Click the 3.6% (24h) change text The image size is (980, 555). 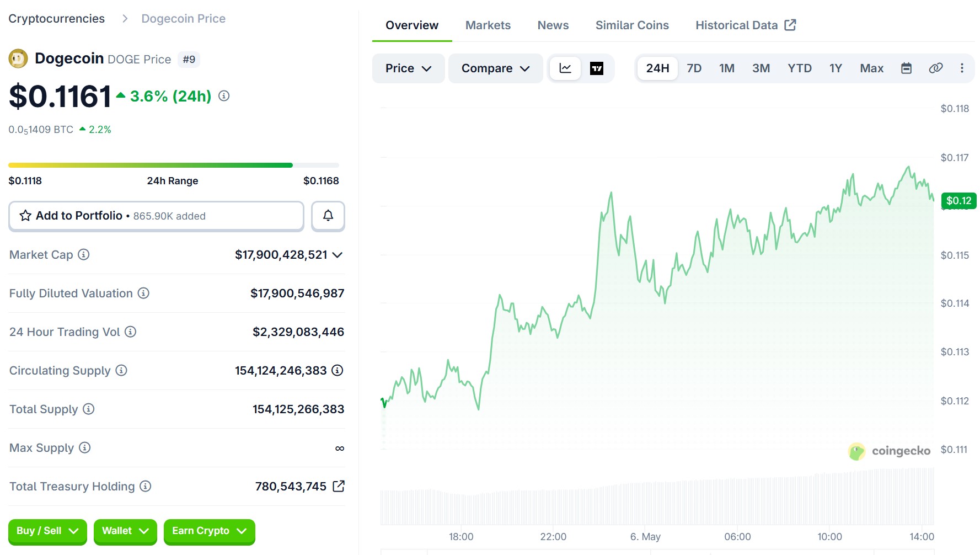[x=170, y=97]
